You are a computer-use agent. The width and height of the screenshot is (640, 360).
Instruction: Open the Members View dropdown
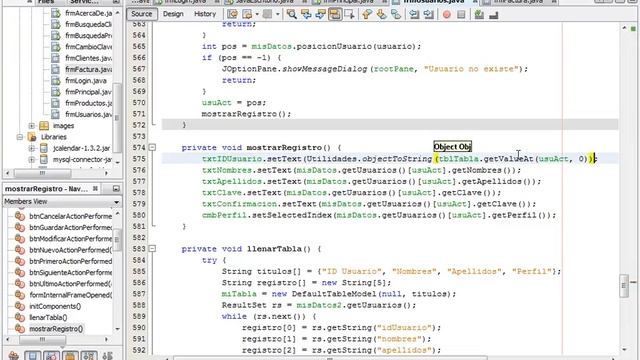click(x=116, y=202)
